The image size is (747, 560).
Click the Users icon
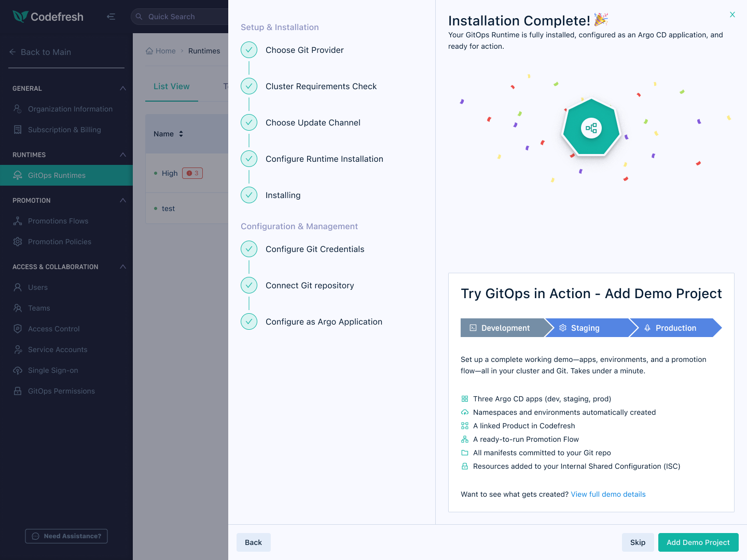coord(18,287)
